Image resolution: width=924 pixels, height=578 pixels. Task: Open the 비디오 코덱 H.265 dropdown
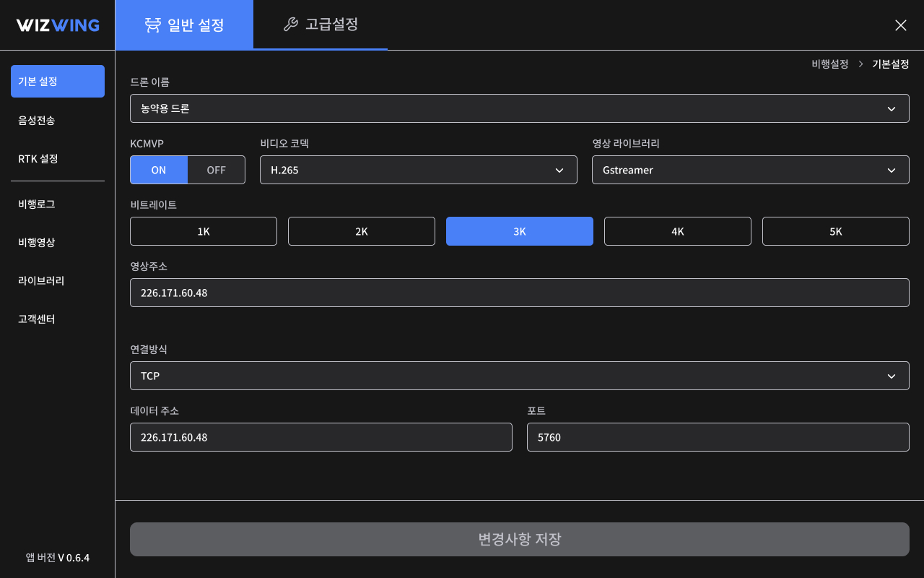[419, 170]
